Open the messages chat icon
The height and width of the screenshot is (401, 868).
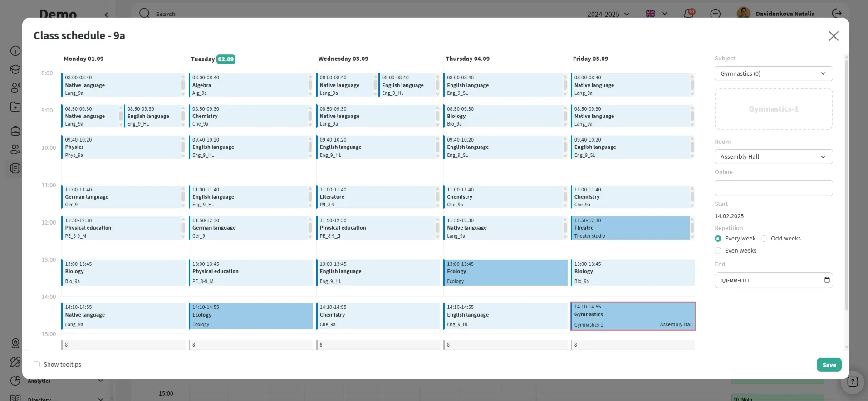click(x=715, y=14)
